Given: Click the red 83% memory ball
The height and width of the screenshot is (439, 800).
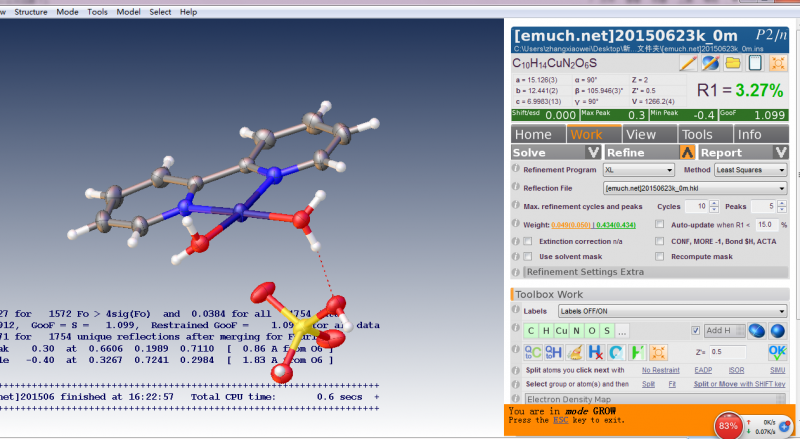Looking at the screenshot, I should tap(728, 426).
